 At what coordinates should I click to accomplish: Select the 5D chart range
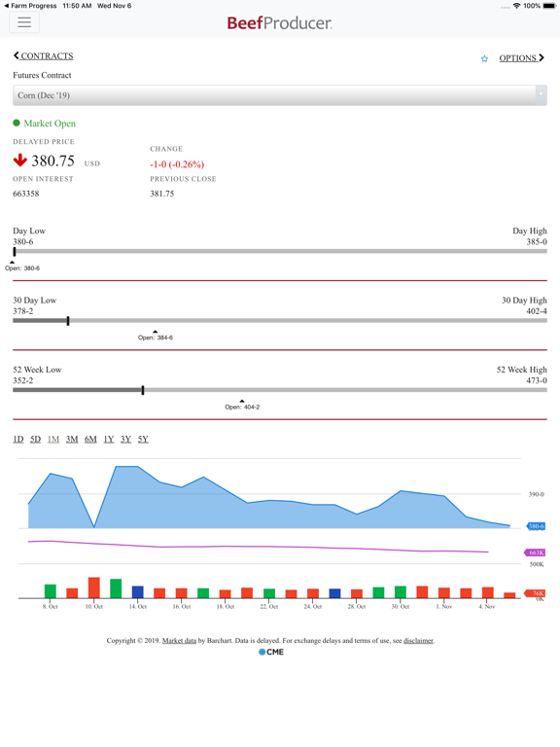pos(35,439)
